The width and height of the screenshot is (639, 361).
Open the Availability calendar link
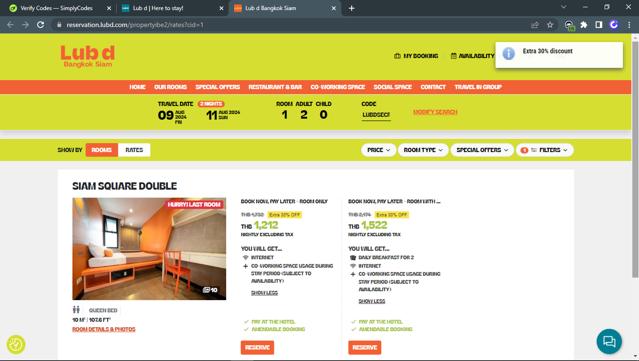pyautogui.click(x=472, y=56)
